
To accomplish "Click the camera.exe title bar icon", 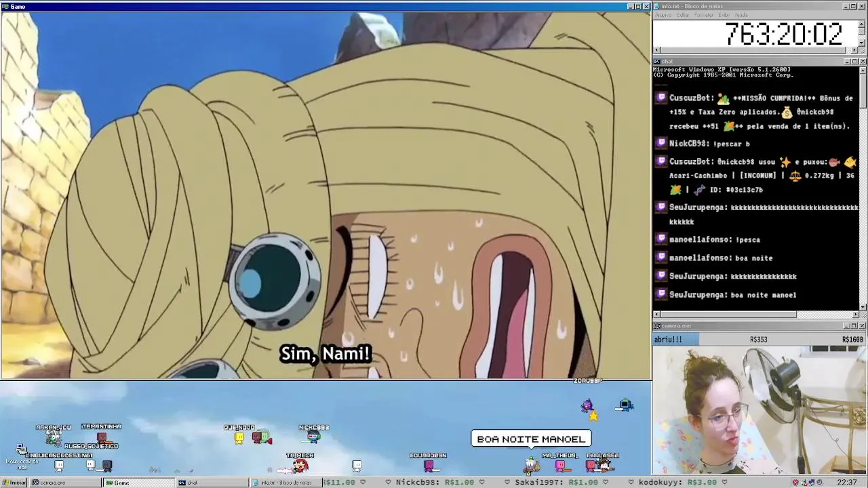I will click(657, 326).
